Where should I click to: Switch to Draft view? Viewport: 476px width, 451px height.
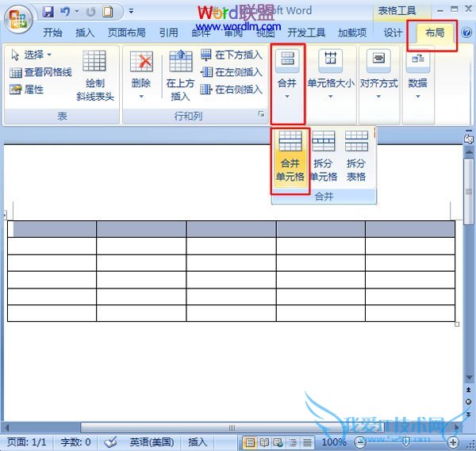[x=307, y=442]
